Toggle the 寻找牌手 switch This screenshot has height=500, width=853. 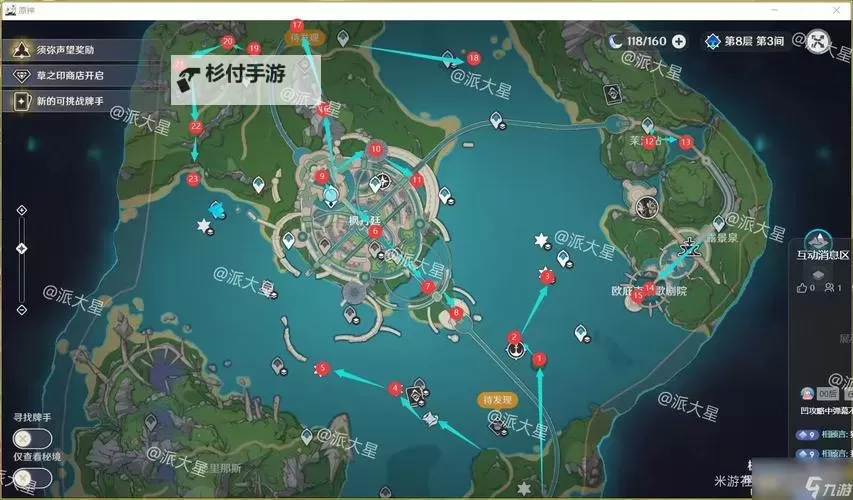coord(32,438)
